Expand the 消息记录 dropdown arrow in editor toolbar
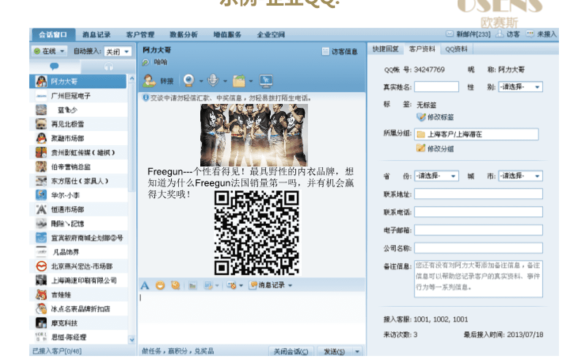570x360 pixels. click(x=290, y=286)
